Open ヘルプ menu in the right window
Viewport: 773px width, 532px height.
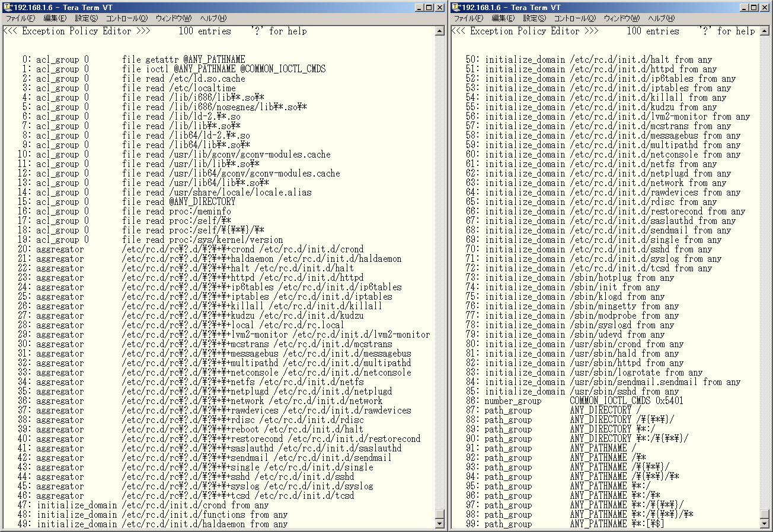pos(661,18)
